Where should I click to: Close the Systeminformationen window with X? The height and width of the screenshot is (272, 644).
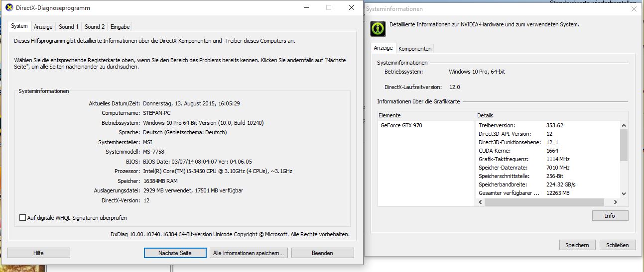pyautogui.click(x=634, y=8)
